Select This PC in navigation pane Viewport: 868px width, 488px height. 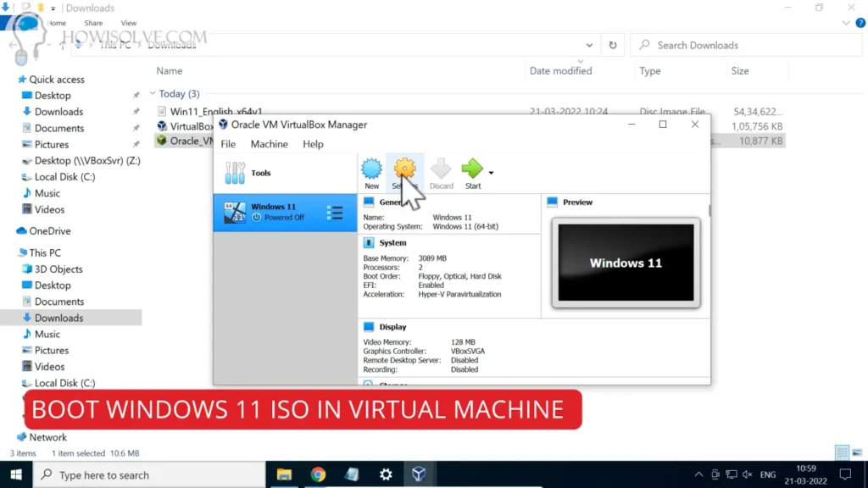pyautogui.click(x=45, y=252)
